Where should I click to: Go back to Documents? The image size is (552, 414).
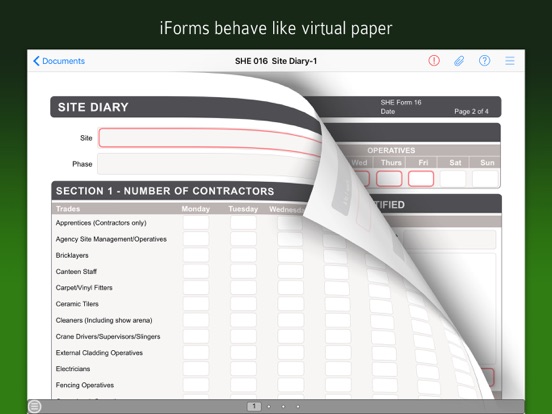coord(59,61)
